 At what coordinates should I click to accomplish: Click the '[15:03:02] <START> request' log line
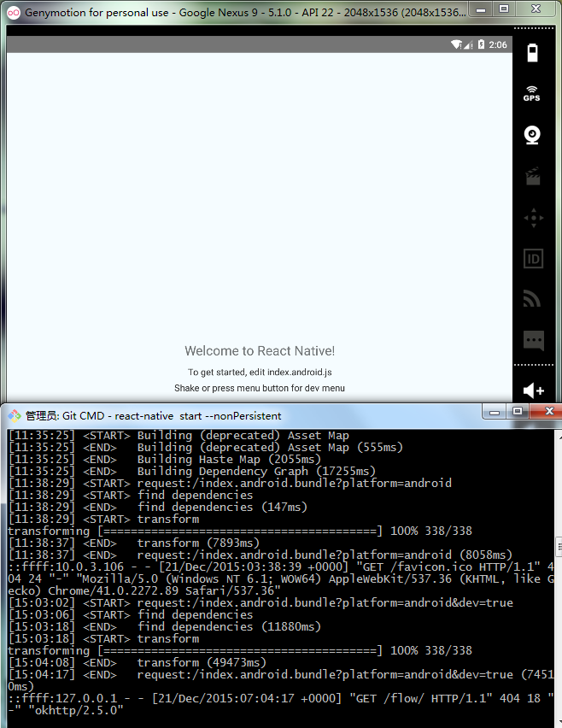pos(261,602)
